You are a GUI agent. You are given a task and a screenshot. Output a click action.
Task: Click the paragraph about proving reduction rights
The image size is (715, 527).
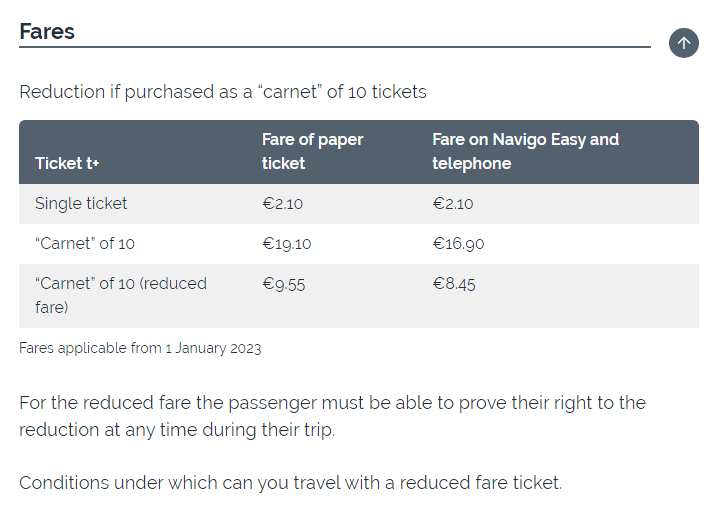[x=332, y=416]
